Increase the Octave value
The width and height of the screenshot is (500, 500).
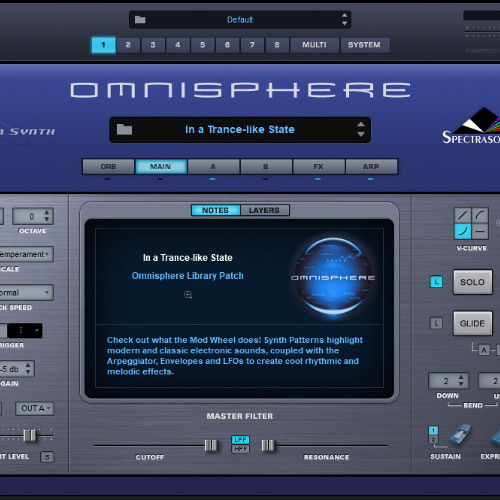point(47,212)
